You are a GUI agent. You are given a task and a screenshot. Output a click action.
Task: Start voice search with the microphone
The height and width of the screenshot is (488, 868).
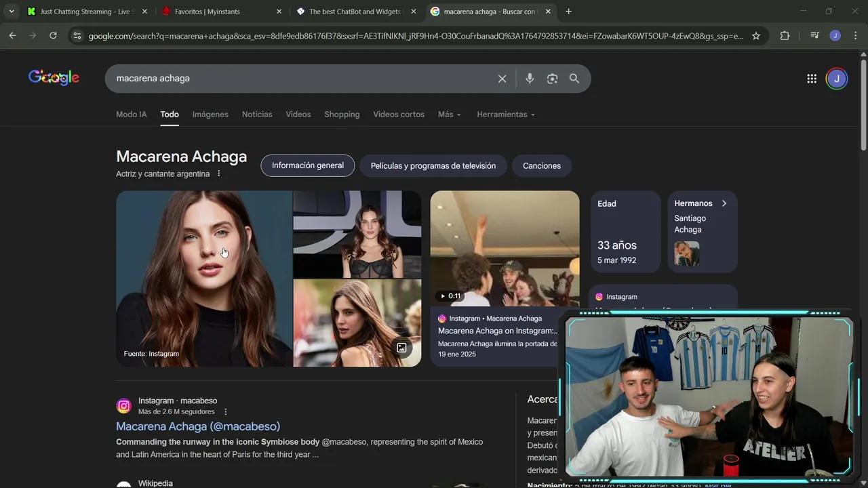tap(530, 79)
